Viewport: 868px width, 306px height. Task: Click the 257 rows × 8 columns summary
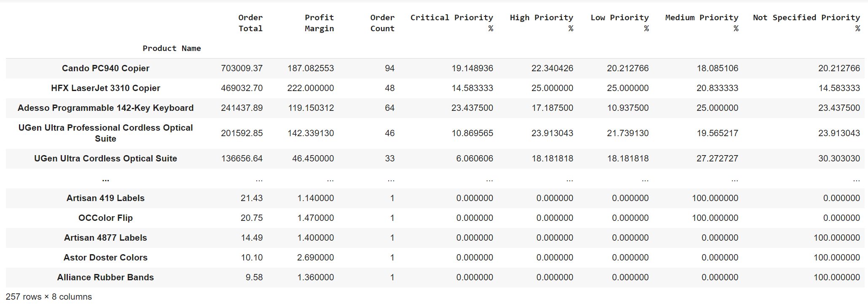(x=48, y=297)
